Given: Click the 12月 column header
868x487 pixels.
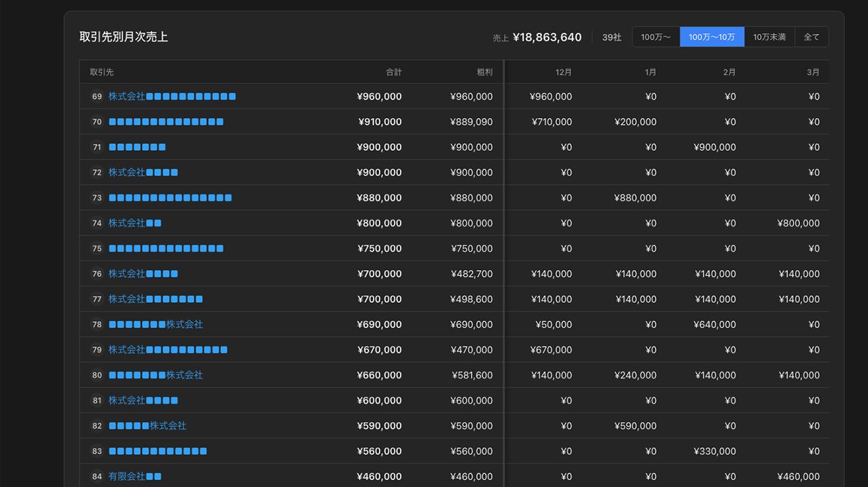Looking at the screenshot, I should [564, 72].
